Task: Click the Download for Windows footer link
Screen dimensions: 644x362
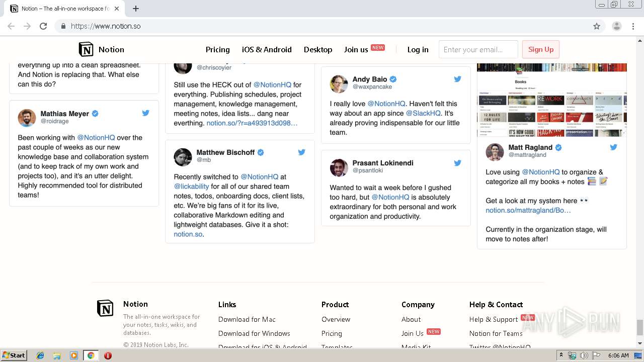Action: coord(254,333)
